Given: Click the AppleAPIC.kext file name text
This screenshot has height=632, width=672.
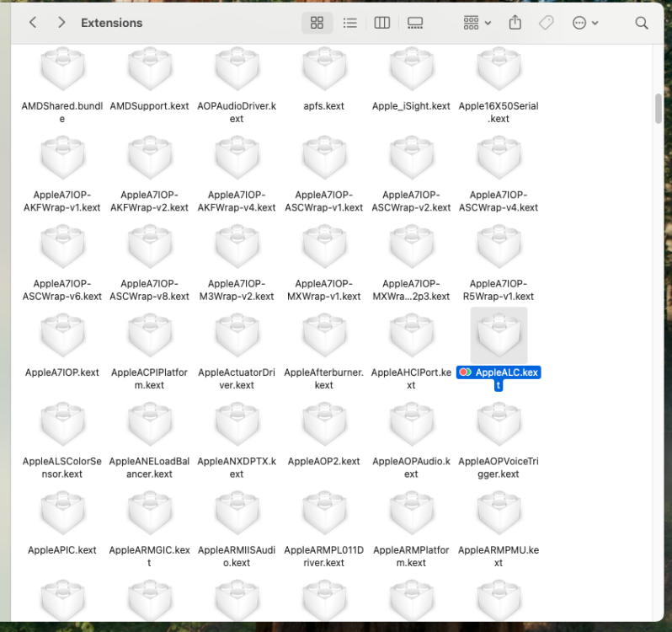Looking at the screenshot, I should pyautogui.click(x=62, y=550).
